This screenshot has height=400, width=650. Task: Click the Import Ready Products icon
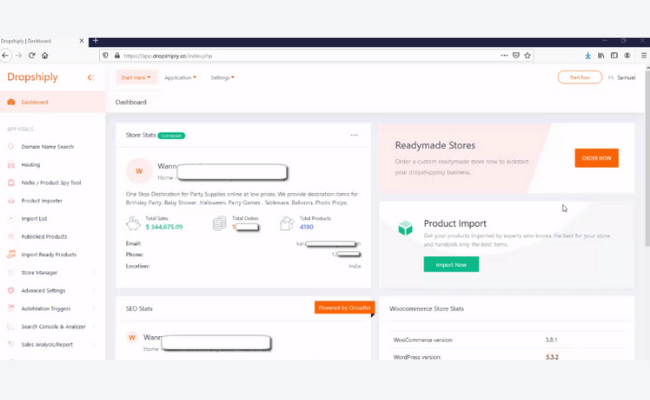11,255
